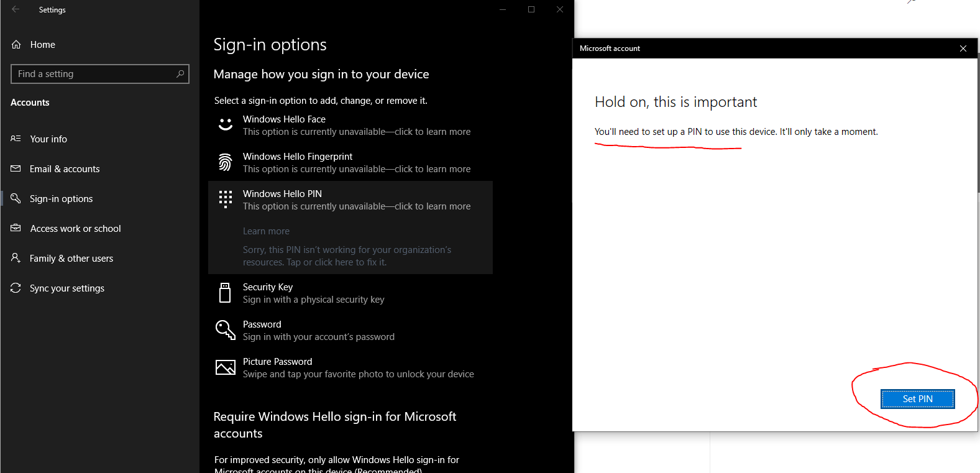The height and width of the screenshot is (473, 980).
Task: Click the Require Windows Hello sign-in heading
Action: point(335,425)
